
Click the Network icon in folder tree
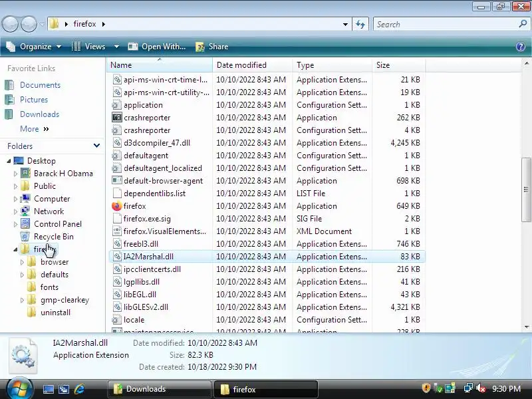click(x=25, y=211)
